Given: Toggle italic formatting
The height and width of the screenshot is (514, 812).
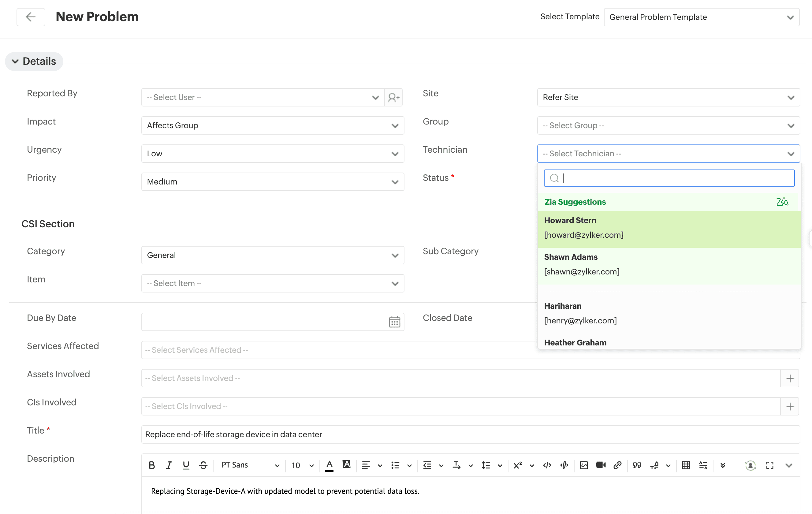Looking at the screenshot, I should tap(169, 465).
